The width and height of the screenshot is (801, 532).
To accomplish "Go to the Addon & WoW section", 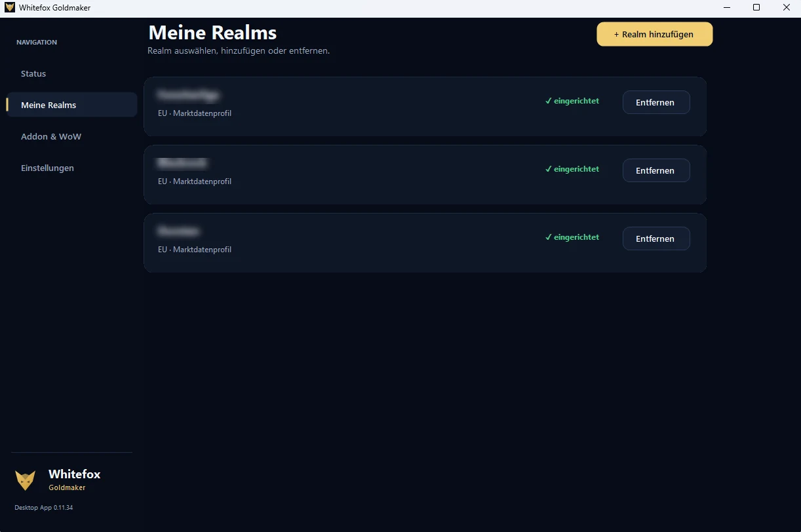I will click(72, 136).
